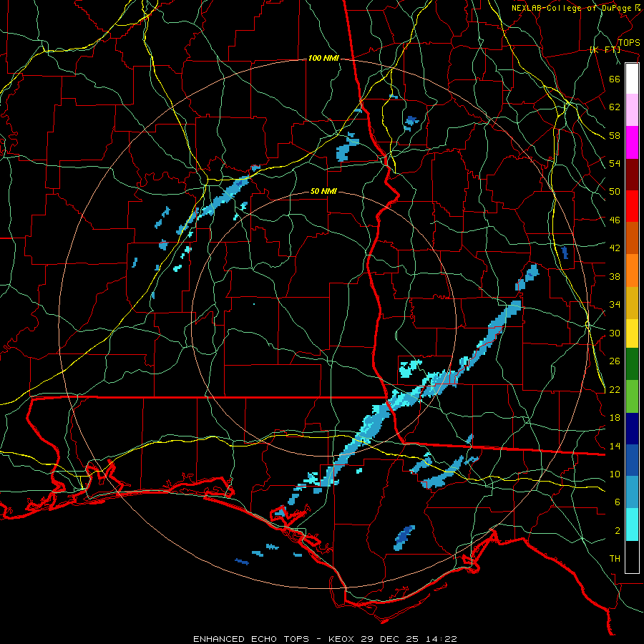Click the 18 legend value

pos(615,418)
